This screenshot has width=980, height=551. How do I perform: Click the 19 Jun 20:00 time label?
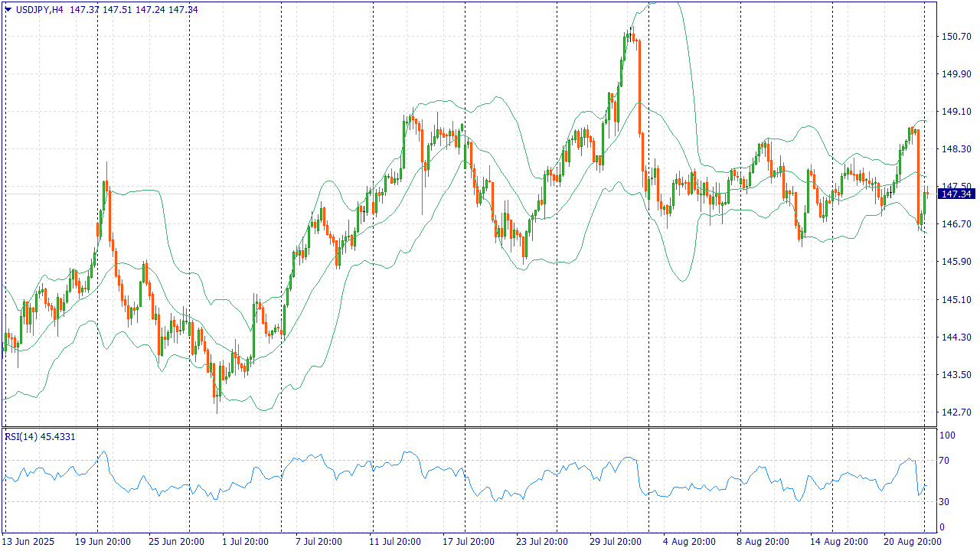(103, 542)
